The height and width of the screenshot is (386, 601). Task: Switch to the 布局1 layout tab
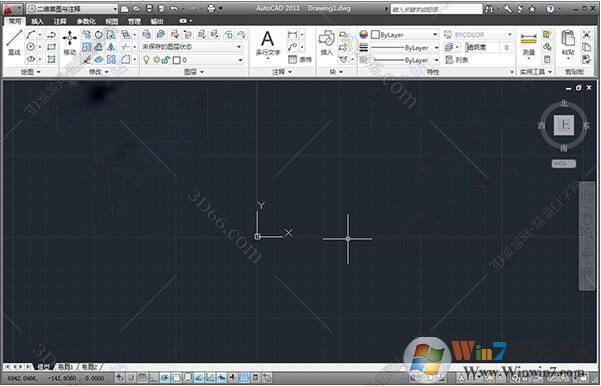65,367
